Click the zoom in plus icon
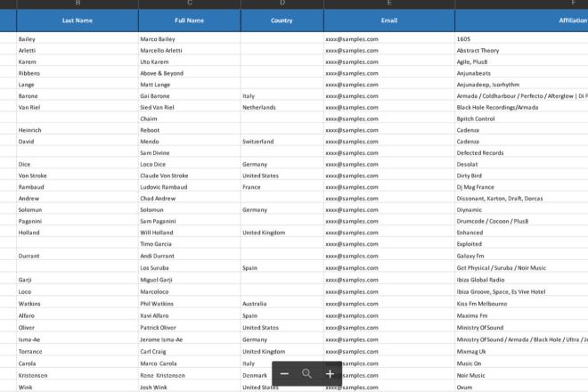588x392 pixels. (x=330, y=373)
